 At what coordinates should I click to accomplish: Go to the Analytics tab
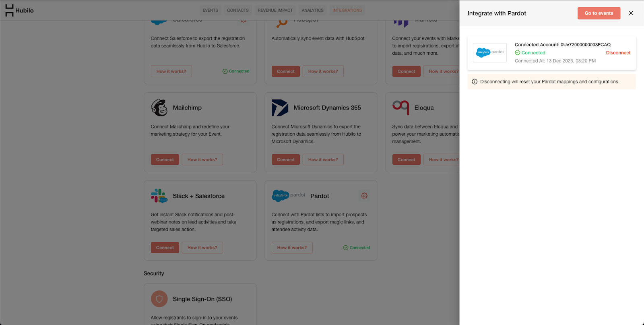[x=312, y=10]
